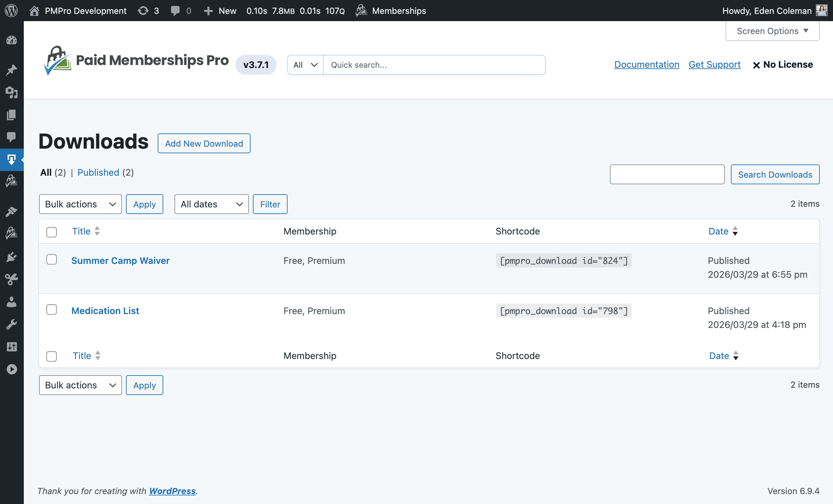Viewport: 833px width, 504px height.
Task: Select the Medication List checkbox
Action: pyautogui.click(x=51, y=309)
